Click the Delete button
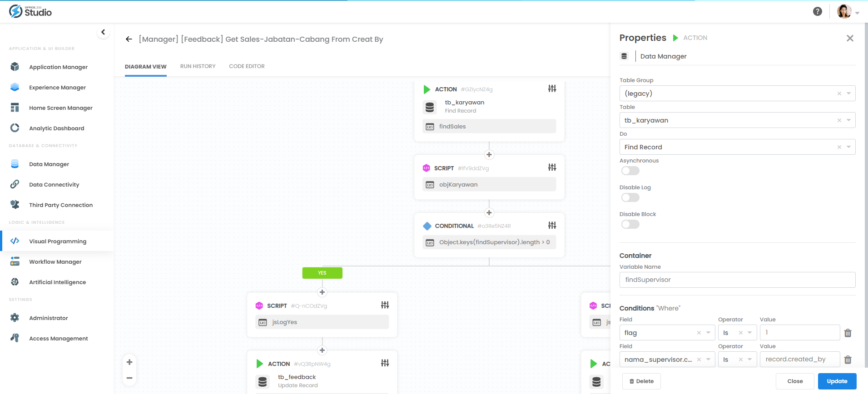The width and height of the screenshot is (868, 394). coord(641,381)
